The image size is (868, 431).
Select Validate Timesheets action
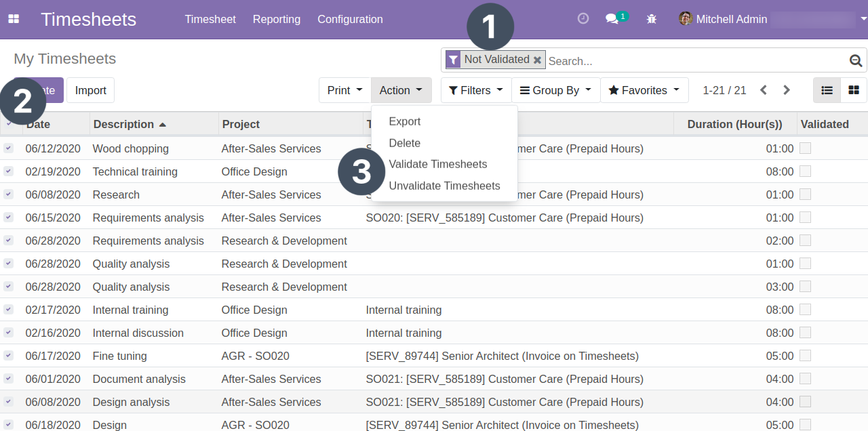click(438, 164)
